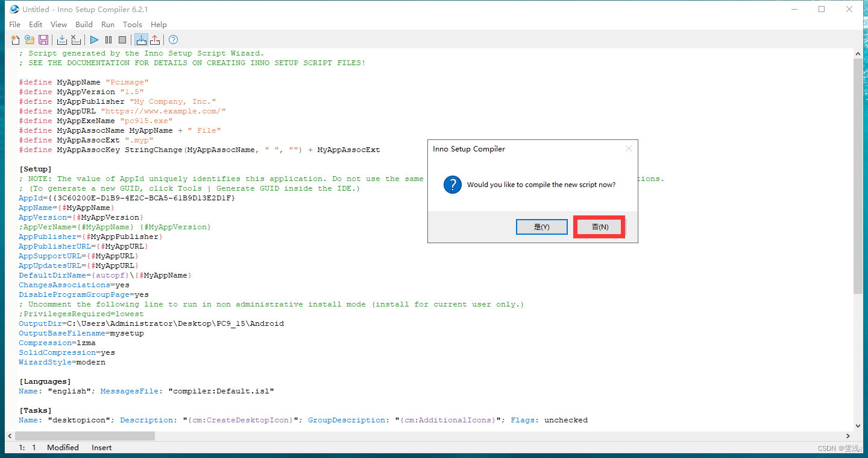This screenshot has width=868, height=458.
Task: Open the Tools menu
Action: pos(132,24)
